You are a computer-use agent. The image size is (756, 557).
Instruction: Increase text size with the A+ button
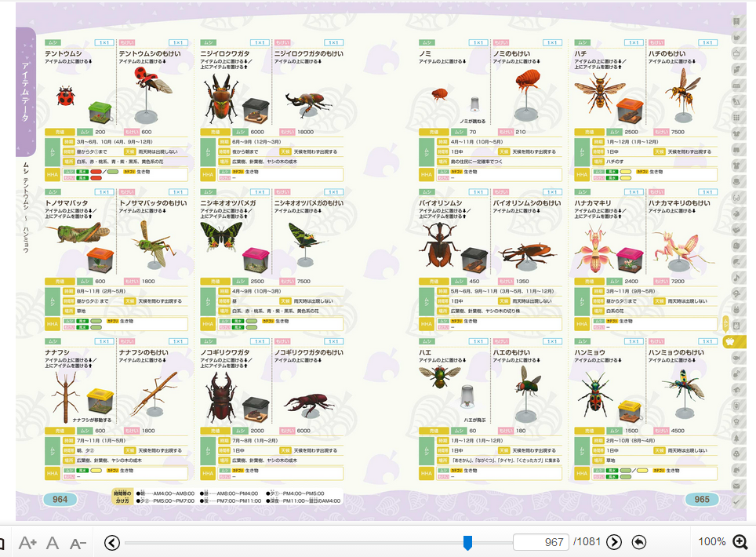click(27, 543)
